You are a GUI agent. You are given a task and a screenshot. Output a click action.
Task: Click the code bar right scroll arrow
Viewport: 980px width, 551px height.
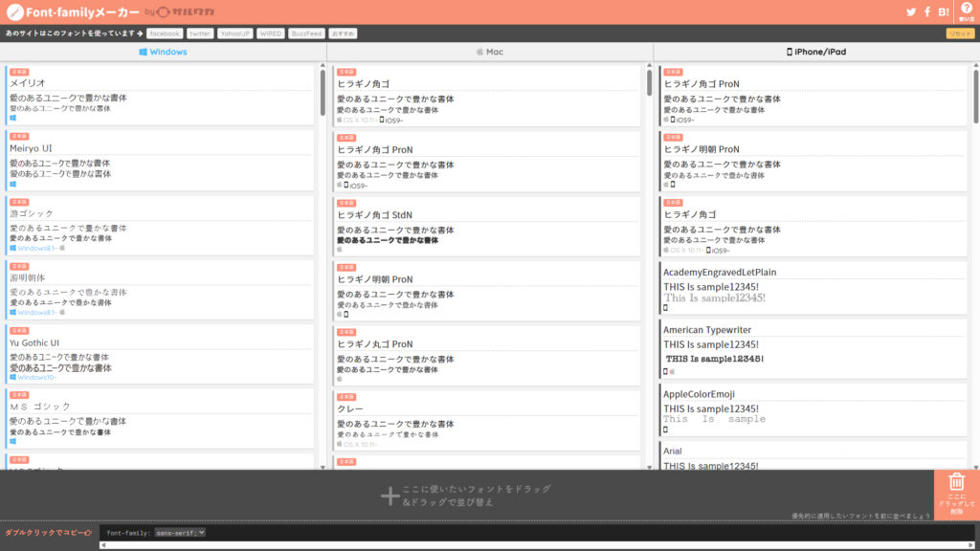(x=970, y=545)
